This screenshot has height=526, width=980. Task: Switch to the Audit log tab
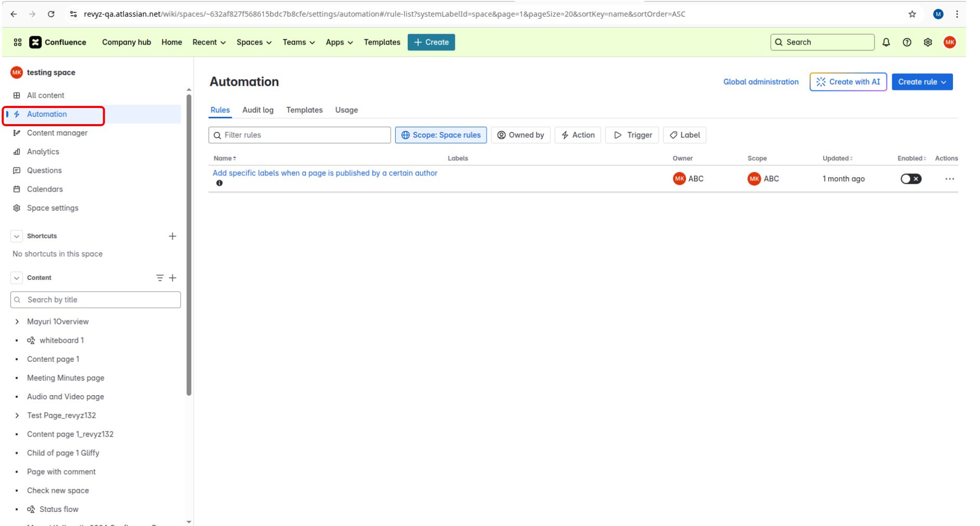258,110
